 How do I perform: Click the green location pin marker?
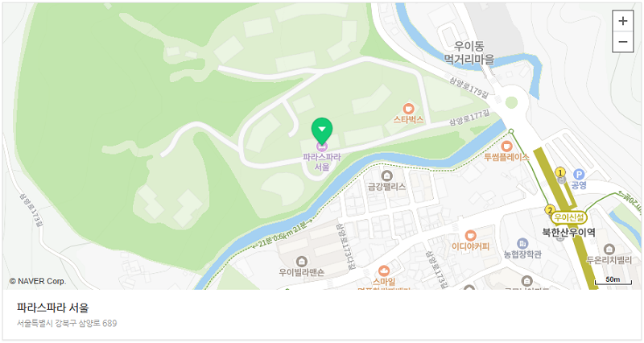(322, 130)
